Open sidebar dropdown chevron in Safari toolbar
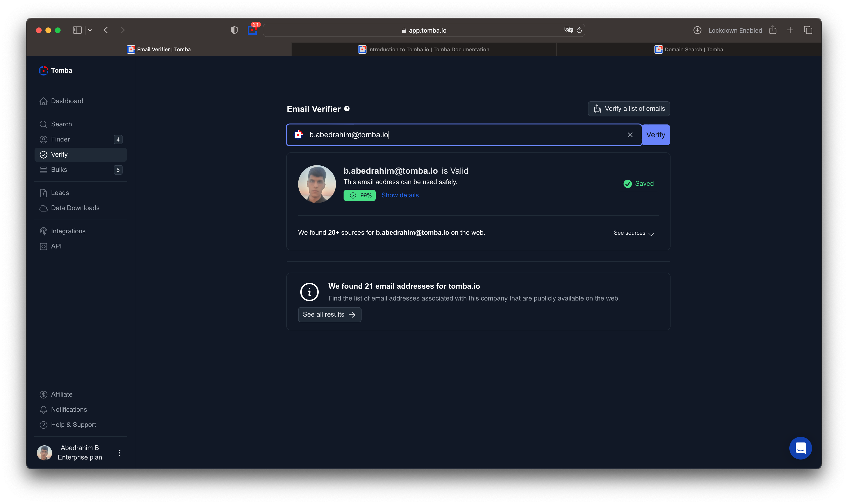Image resolution: width=848 pixels, height=504 pixels. [x=90, y=30]
